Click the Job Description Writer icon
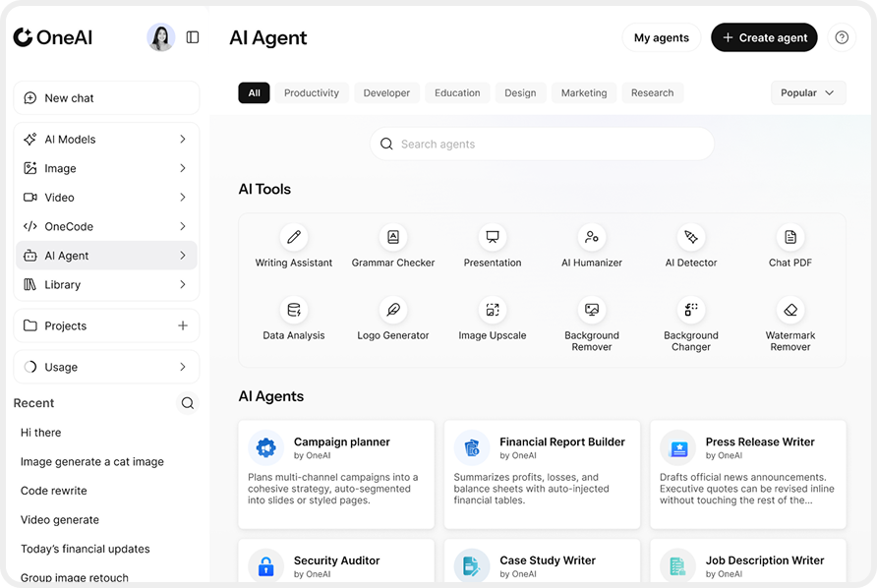877x588 pixels. pos(677,566)
